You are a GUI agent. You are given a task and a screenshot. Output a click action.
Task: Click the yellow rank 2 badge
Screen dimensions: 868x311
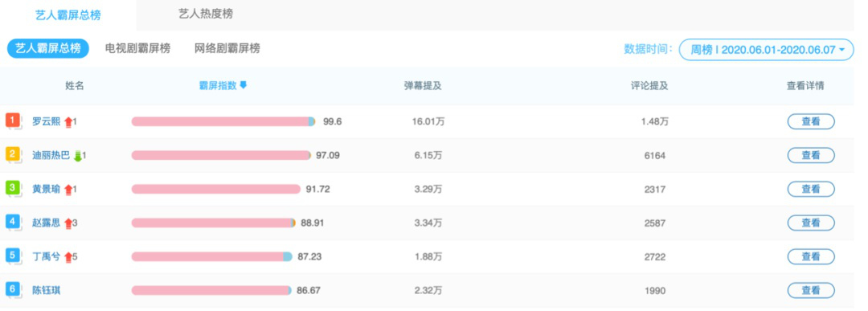click(x=13, y=153)
